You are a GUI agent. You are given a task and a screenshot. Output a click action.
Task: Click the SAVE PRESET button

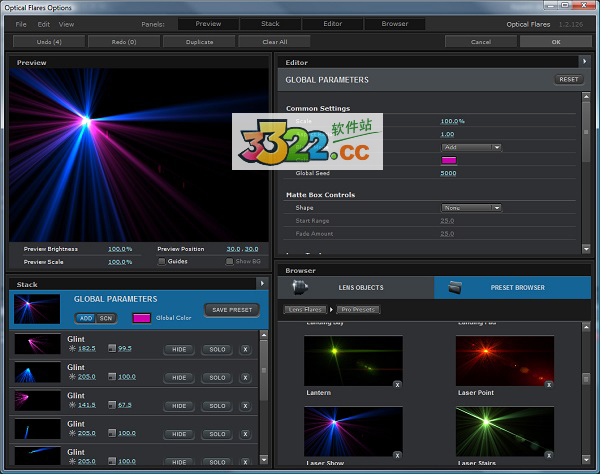[x=232, y=310]
